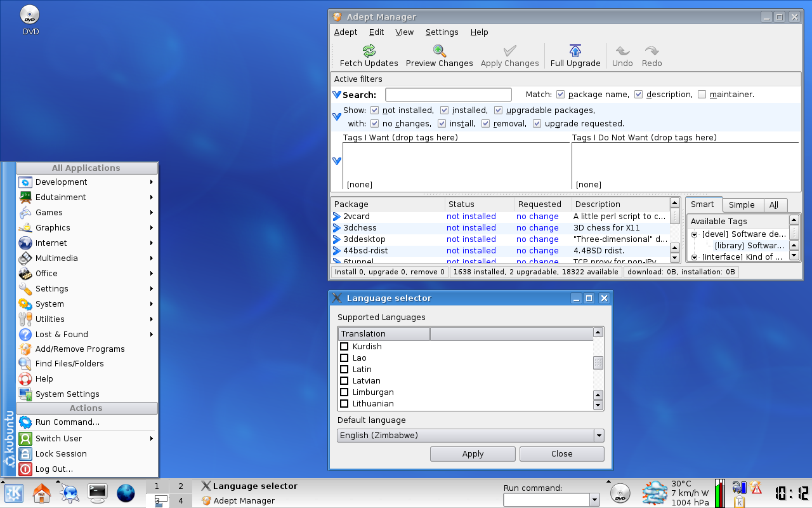
Task: Open the Development applications category
Action: tap(87, 182)
